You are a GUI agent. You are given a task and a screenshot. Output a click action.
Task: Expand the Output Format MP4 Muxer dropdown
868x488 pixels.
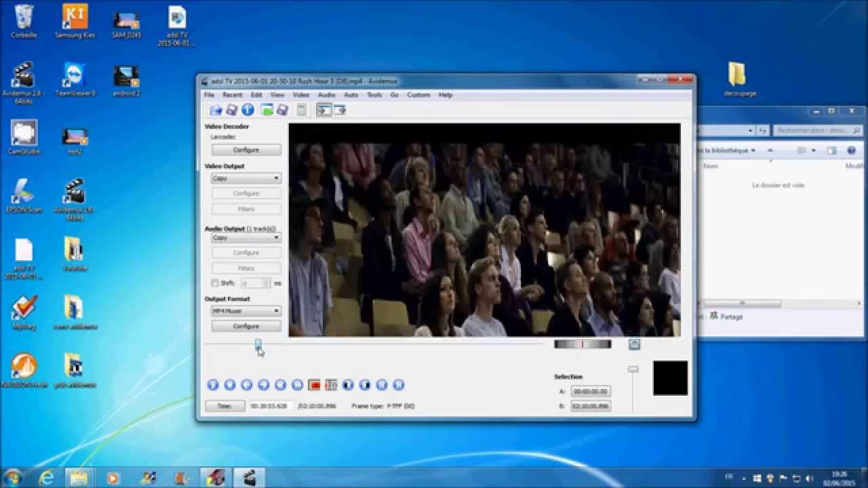[x=246, y=311]
